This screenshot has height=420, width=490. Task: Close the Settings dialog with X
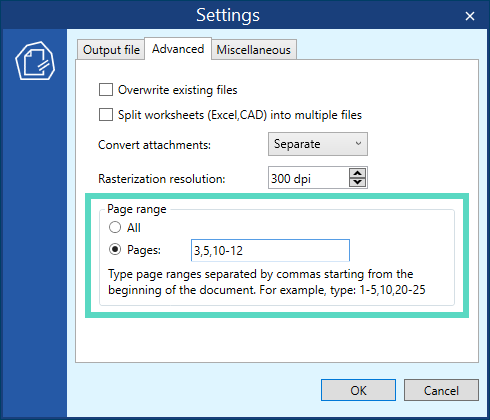click(470, 16)
